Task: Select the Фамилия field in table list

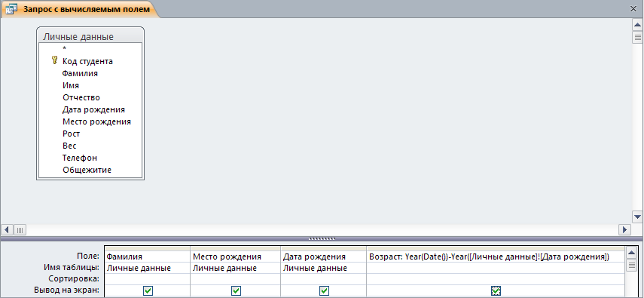Action: 80,73
